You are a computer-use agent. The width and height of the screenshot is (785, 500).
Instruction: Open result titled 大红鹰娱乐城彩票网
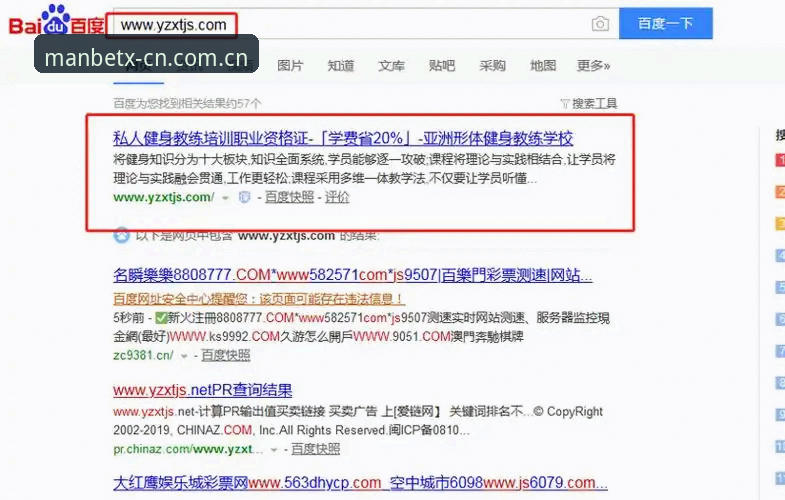pos(360,483)
